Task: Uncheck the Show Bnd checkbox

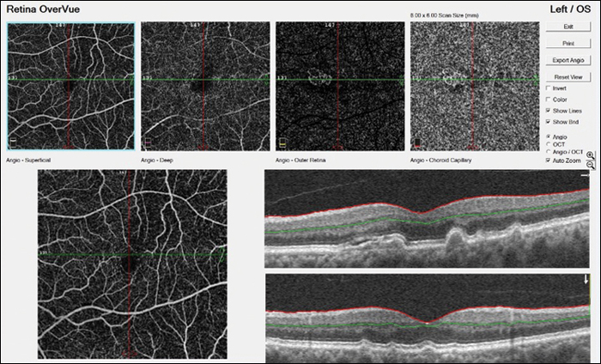Action: point(548,122)
